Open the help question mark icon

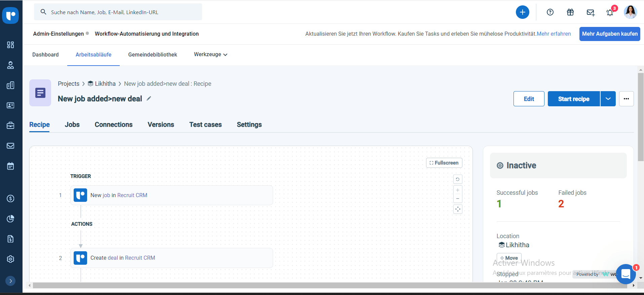[x=550, y=12]
